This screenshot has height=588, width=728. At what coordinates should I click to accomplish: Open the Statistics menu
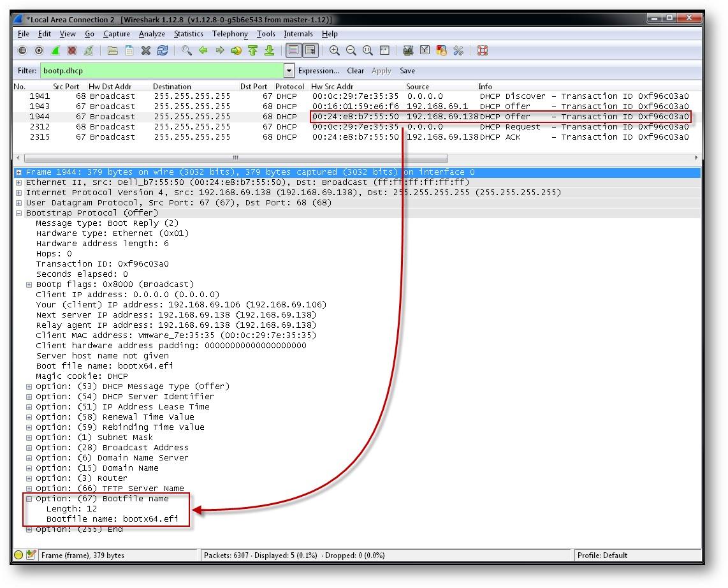point(189,34)
